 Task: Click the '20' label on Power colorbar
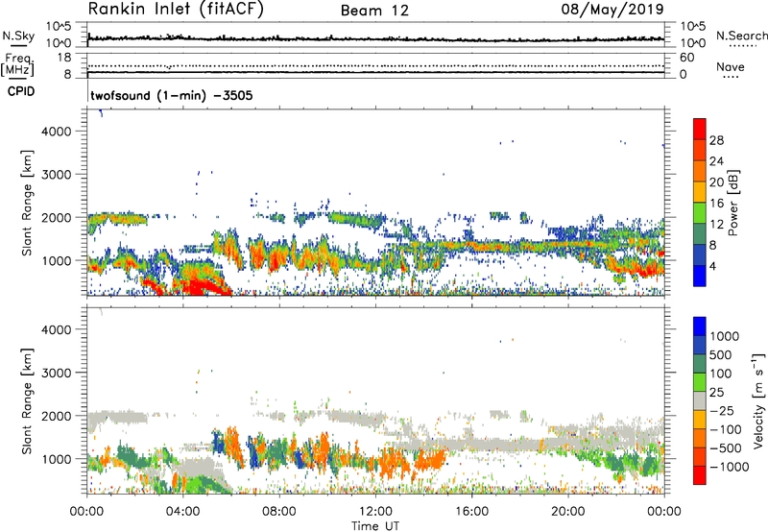point(716,182)
